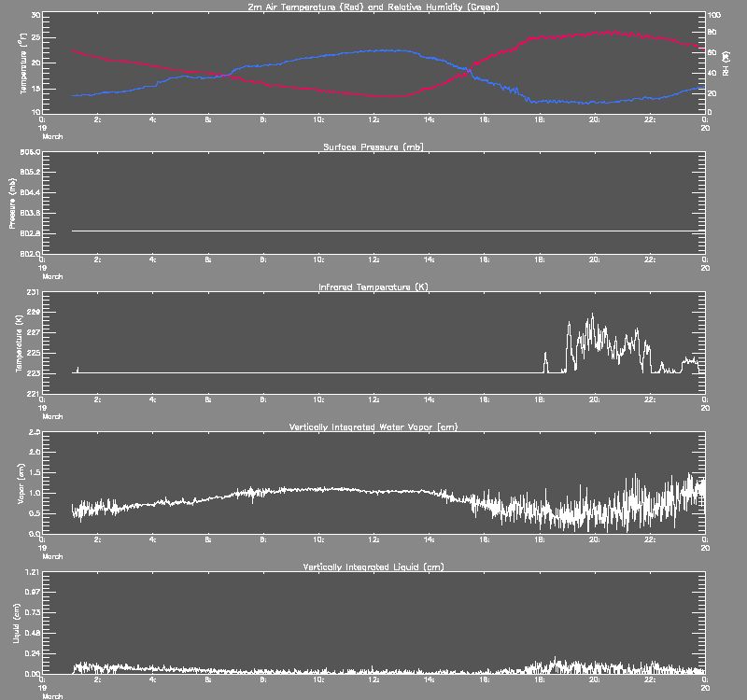Click the '12:' hour label under Surface Pressure plot
This screenshot has height=700, width=747.
[x=373, y=259]
